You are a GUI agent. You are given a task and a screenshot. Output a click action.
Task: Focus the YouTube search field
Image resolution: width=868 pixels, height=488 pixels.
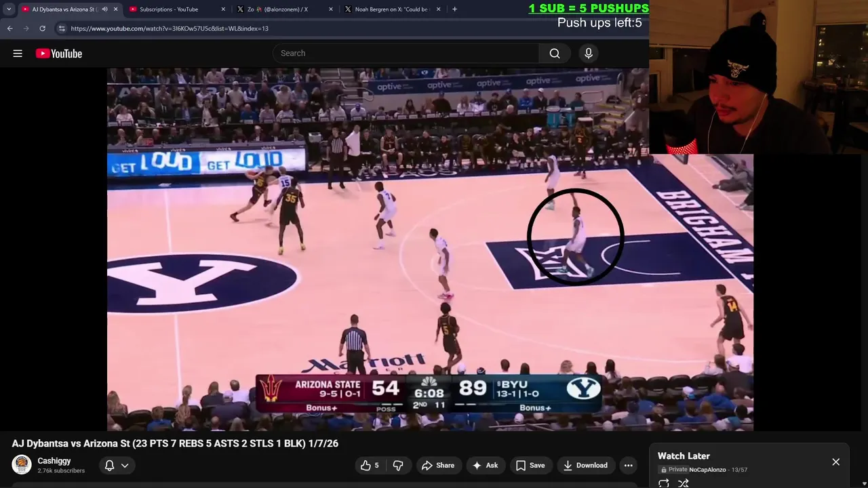(x=407, y=54)
